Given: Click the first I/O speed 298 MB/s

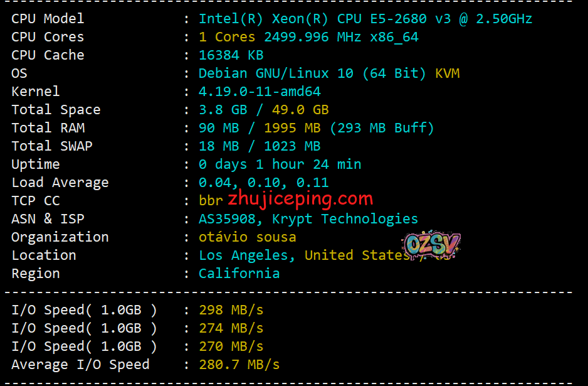Looking at the screenshot, I should pyautogui.click(x=231, y=310).
